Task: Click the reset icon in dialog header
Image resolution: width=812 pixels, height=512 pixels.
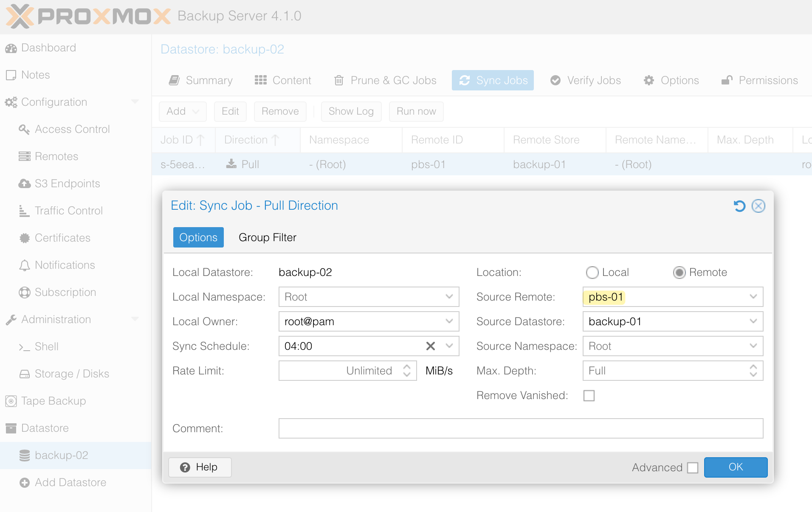Action: [x=739, y=206]
